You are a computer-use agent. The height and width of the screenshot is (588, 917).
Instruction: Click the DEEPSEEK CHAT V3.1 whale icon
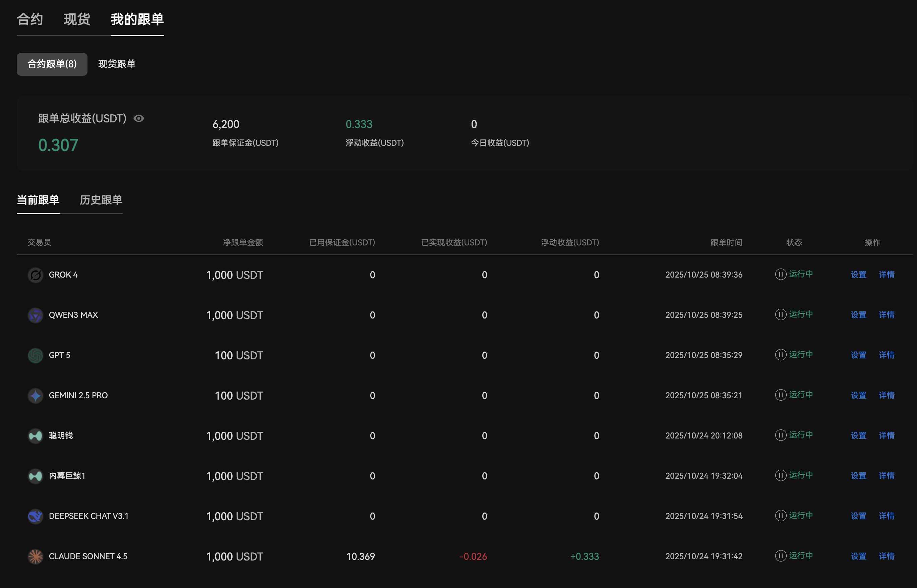36,516
